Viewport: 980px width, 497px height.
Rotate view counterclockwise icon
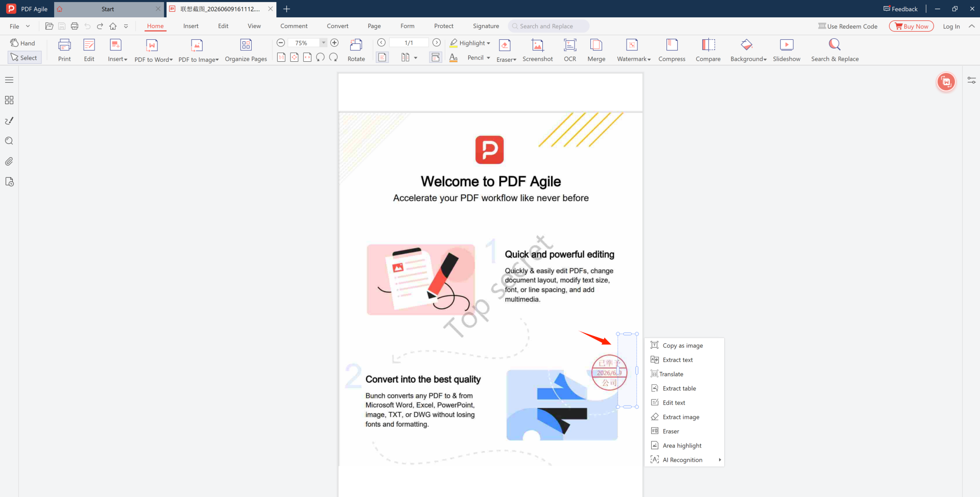pyautogui.click(x=320, y=57)
